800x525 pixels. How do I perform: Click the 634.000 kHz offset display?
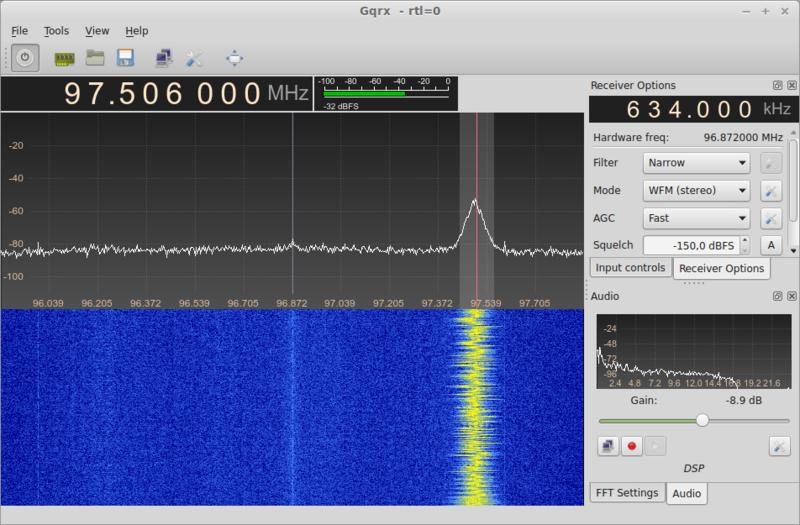tap(694, 109)
